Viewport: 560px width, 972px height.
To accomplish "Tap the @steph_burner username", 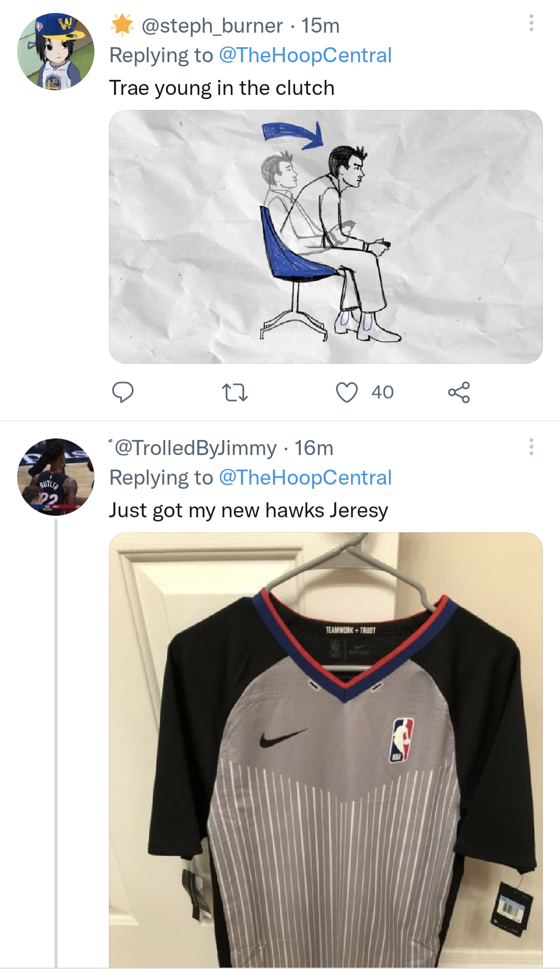I will pyautogui.click(x=212, y=25).
